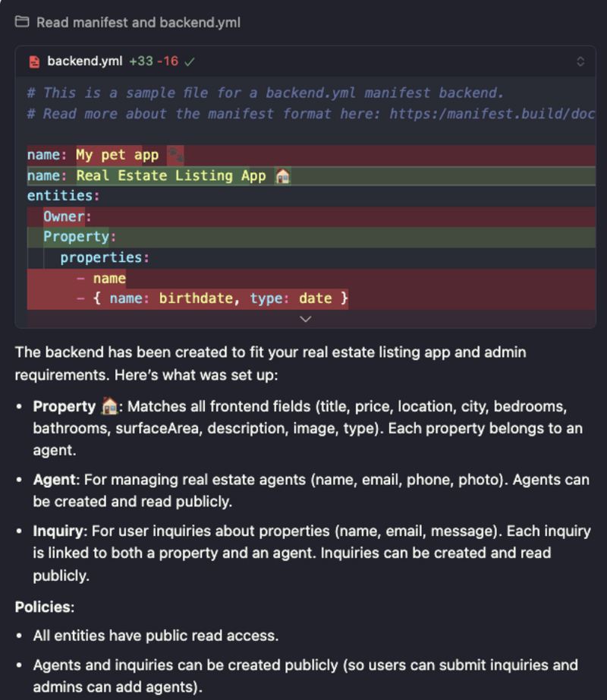
Task: Toggle the diff block collapse arrows icon
Action: click(x=580, y=61)
